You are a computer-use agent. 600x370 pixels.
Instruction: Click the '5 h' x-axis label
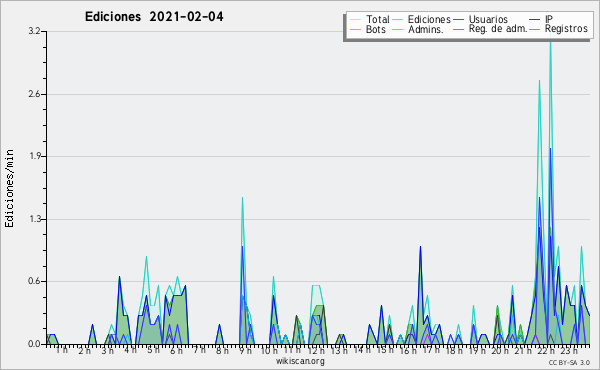coord(153,350)
